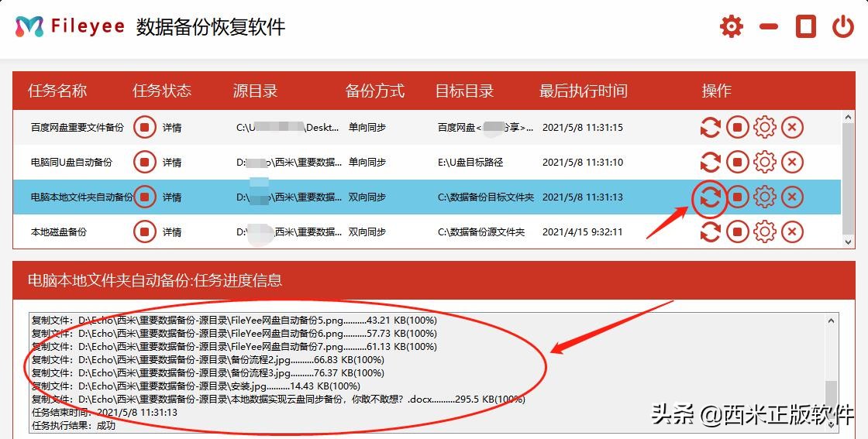
Task: Click target path E:\U盘目标路径
Action: pyautogui.click(x=470, y=163)
